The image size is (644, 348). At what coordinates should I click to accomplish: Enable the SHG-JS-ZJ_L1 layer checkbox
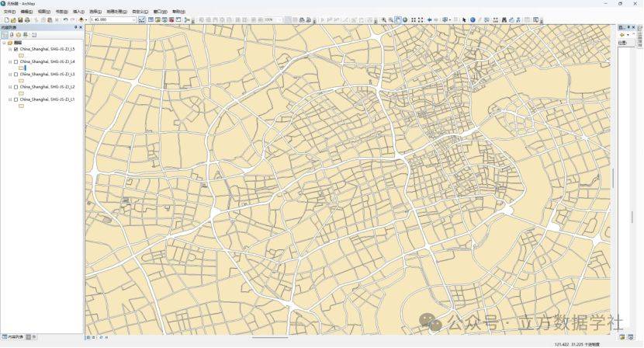click(16, 99)
